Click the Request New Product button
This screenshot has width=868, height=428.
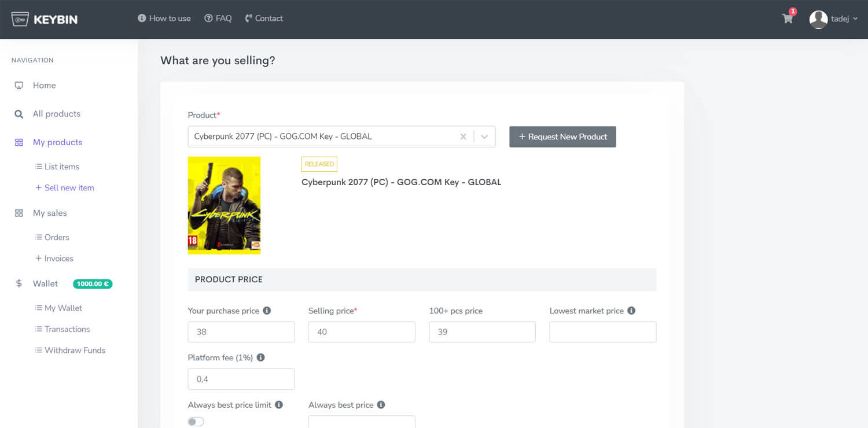pos(562,136)
